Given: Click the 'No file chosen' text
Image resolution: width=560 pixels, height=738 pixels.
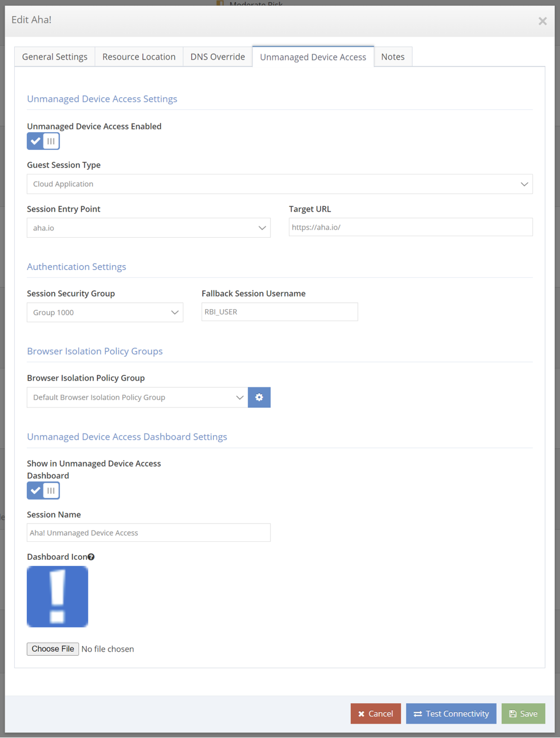Looking at the screenshot, I should (x=108, y=649).
